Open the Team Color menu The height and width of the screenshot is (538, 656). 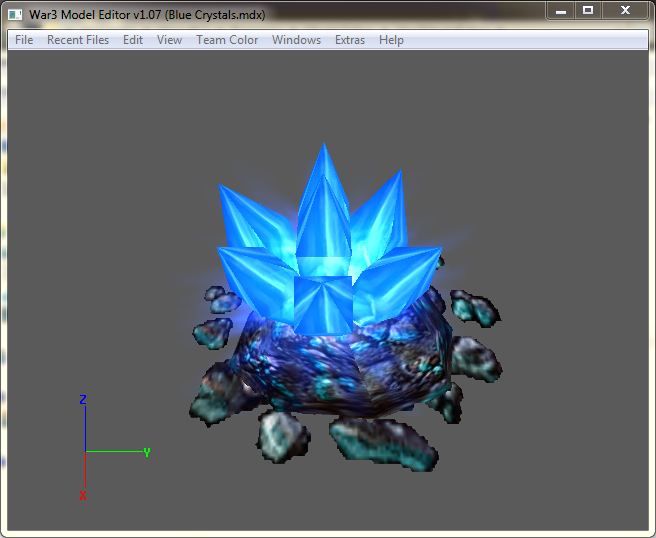click(x=227, y=40)
